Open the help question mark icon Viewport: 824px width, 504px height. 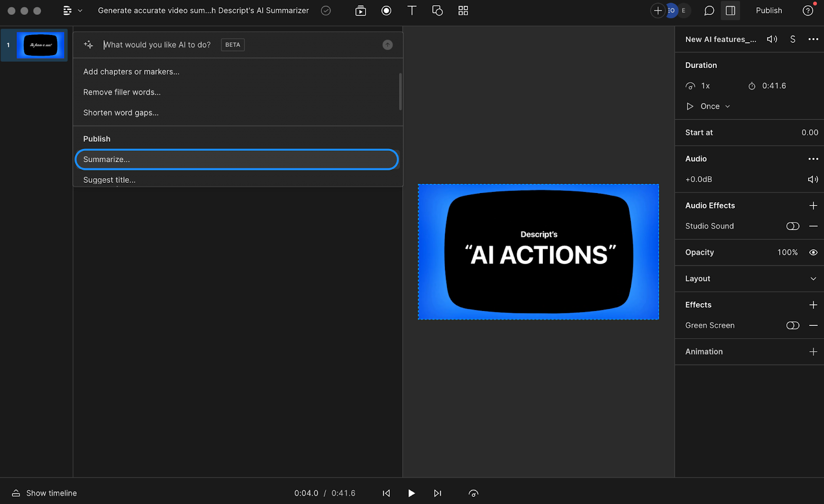[x=808, y=11]
